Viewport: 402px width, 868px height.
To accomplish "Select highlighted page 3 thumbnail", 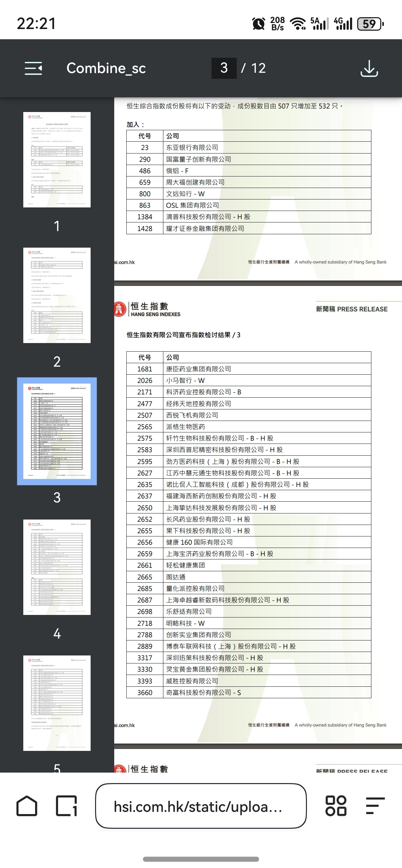I will click(x=57, y=431).
